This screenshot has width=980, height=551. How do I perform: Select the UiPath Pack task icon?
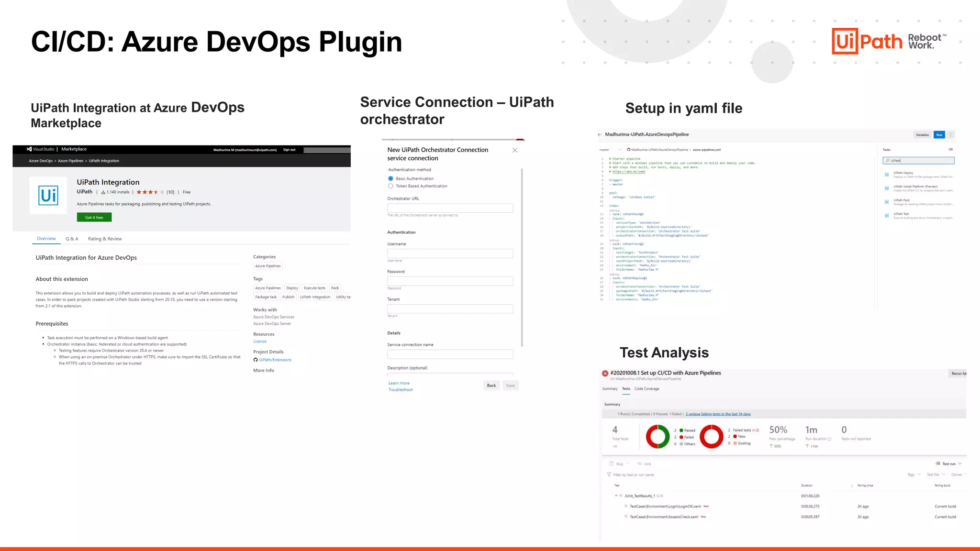coord(887,202)
